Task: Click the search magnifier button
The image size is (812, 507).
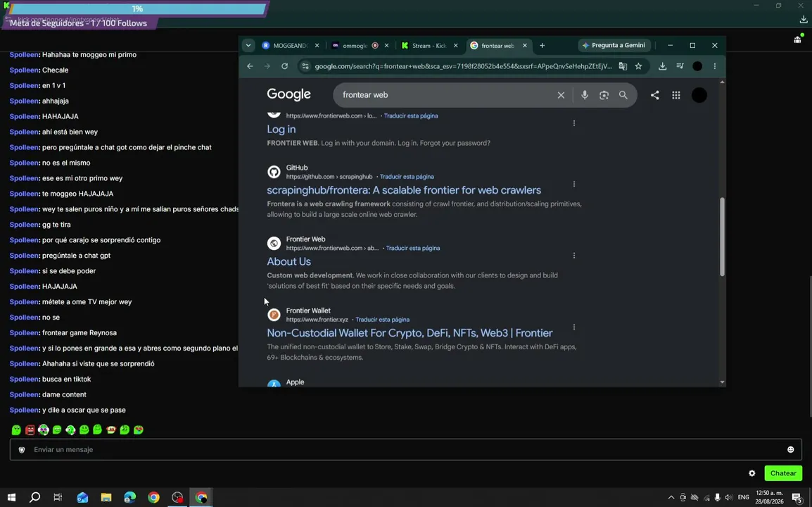Action: [x=623, y=95]
